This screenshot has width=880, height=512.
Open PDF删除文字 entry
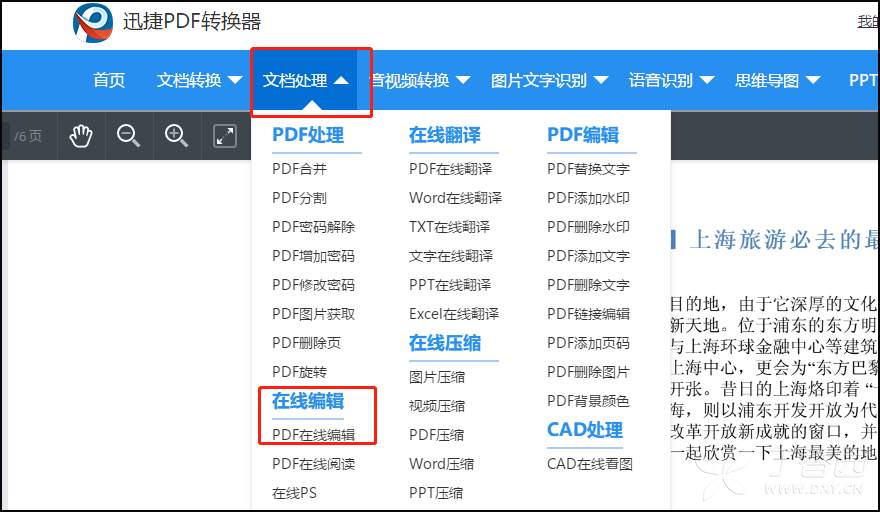[x=588, y=285]
